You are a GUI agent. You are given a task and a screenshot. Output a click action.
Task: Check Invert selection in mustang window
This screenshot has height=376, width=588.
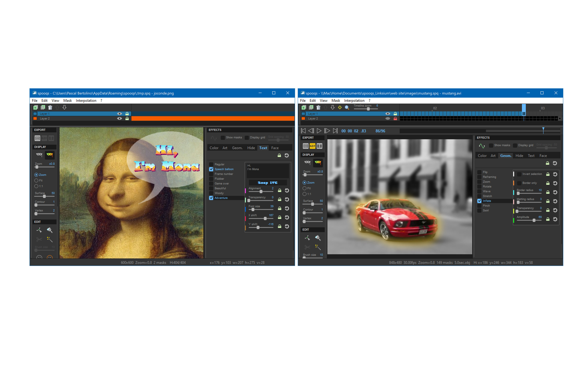point(519,174)
